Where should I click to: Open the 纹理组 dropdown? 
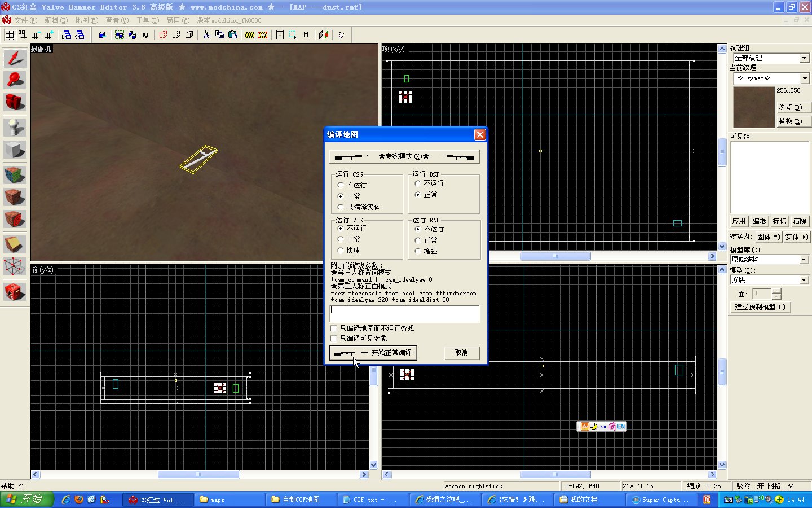(x=805, y=58)
